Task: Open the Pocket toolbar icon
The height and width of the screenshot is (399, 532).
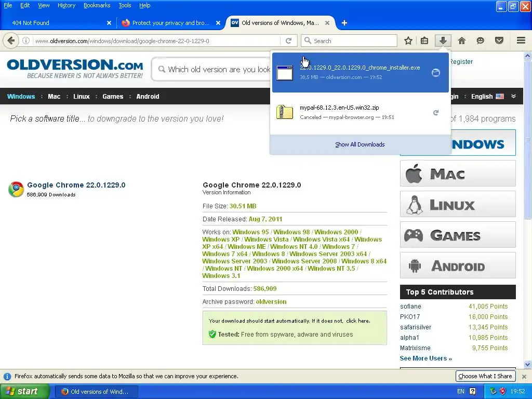Action: pos(499,41)
